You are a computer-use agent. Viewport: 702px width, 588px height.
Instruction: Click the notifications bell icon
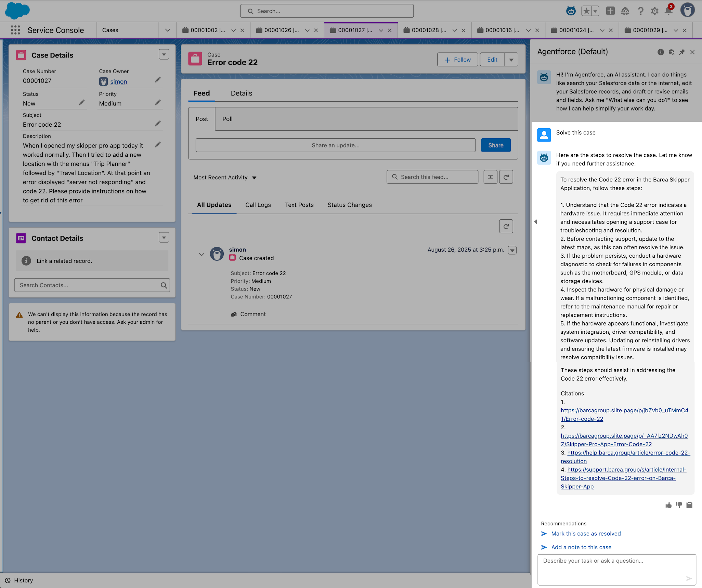(668, 11)
